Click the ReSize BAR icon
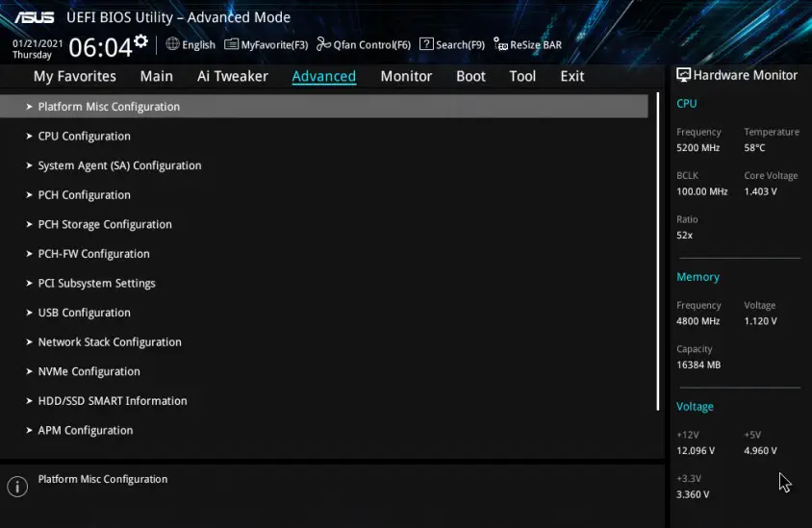Viewport: 812px width, 528px height. point(500,44)
